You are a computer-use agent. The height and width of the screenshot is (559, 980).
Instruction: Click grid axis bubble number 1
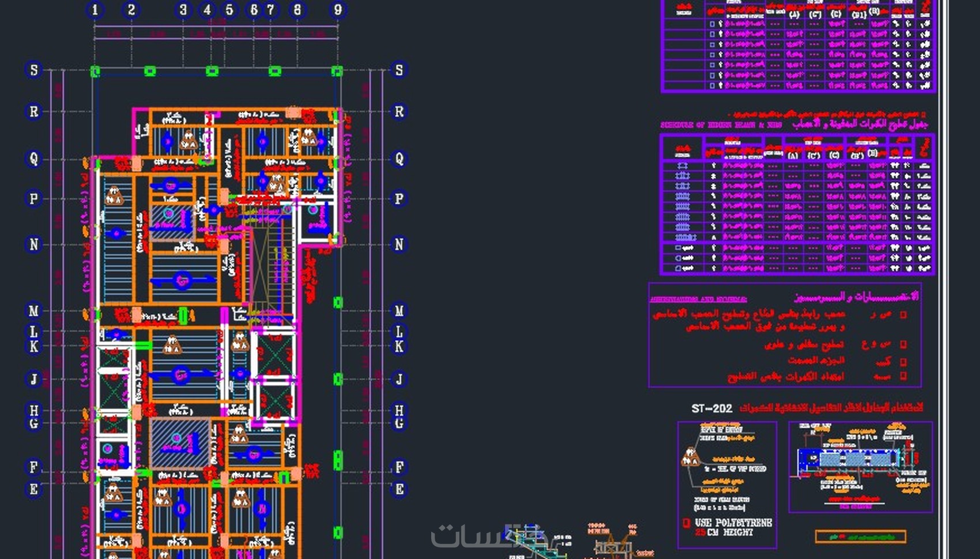coord(96,10)
